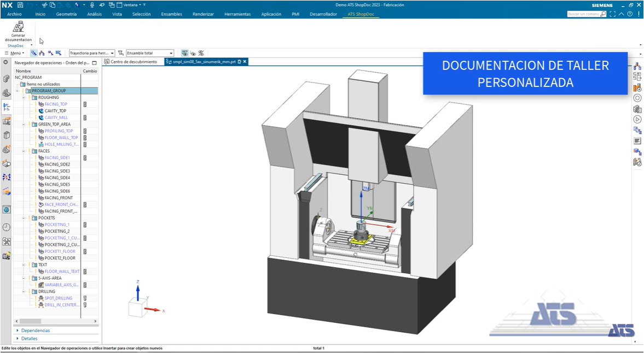
Task: Open the hammer and wrench tab in the resource bar
Action: [6, 242]
